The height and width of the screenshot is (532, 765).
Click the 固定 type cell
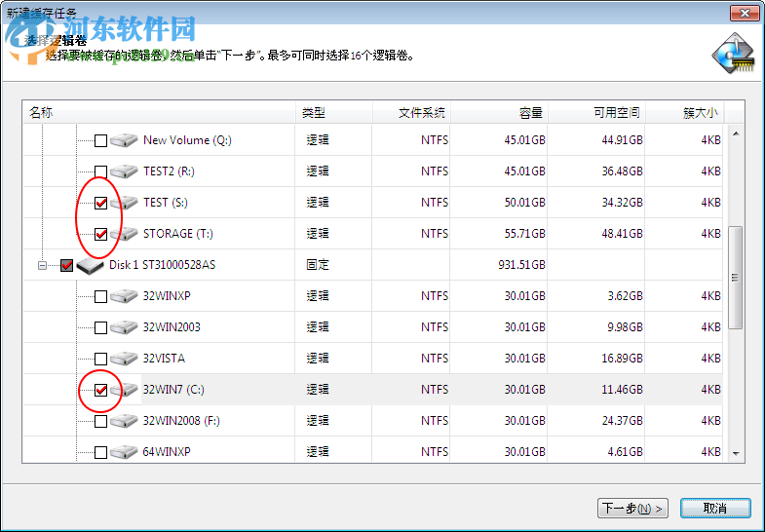(x=318, y=265)
